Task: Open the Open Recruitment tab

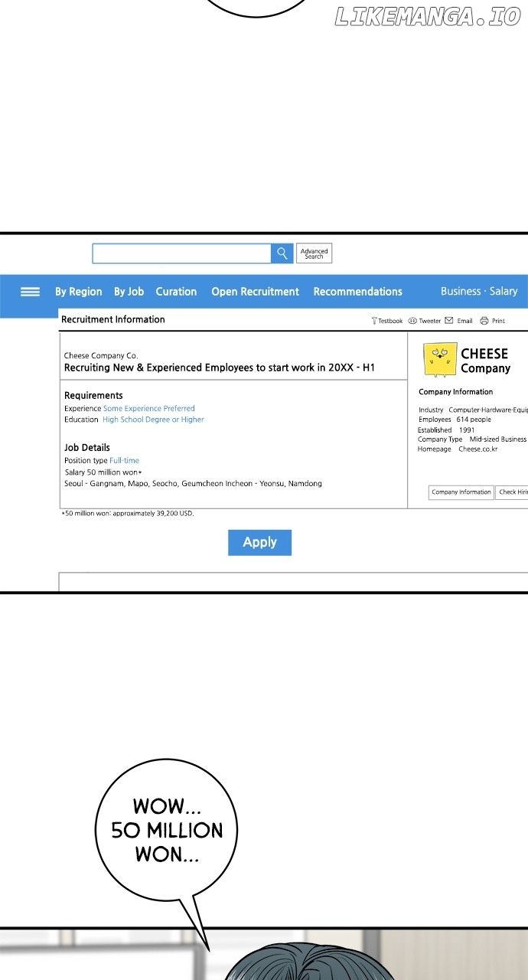Action: [x=255, y=292]
